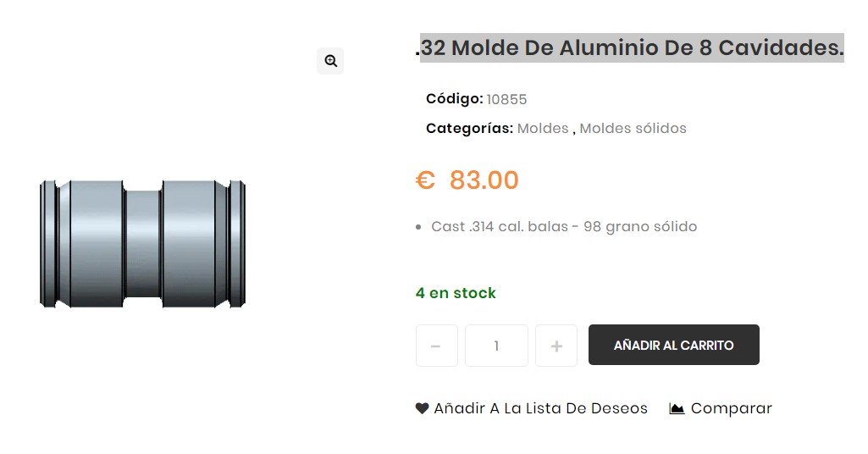This screenshot has height=454, width=868.
Task: Open the Moldes sólidos category link
Action: 633,129
